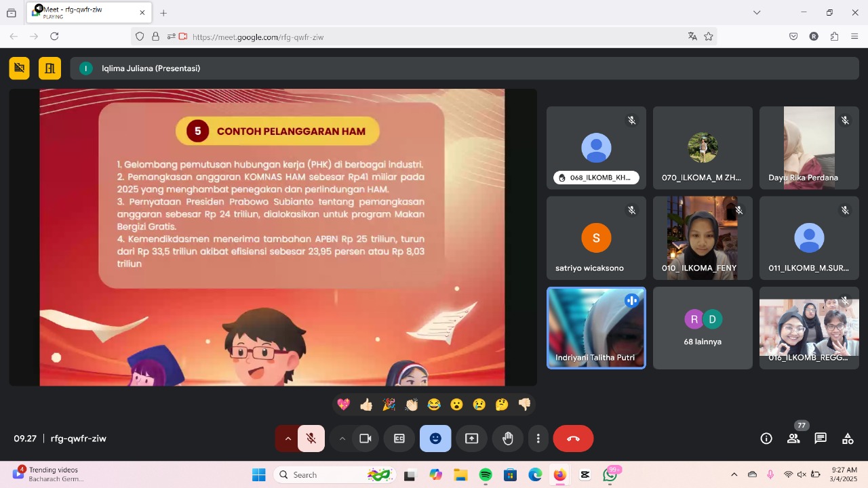Raise your hand in the meeting
Image resolution: width=868 pixels, height=488 pixels.
[508, 439]
